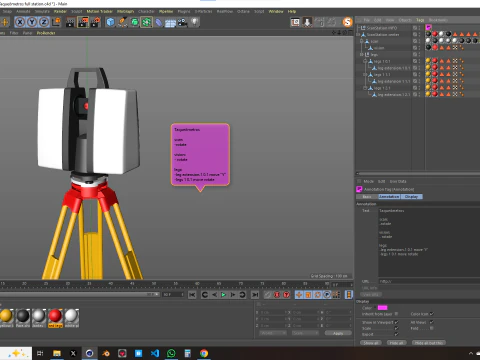Open the Pipeline menu
This screenshot has width=480, height=360.
coord(166,11)
